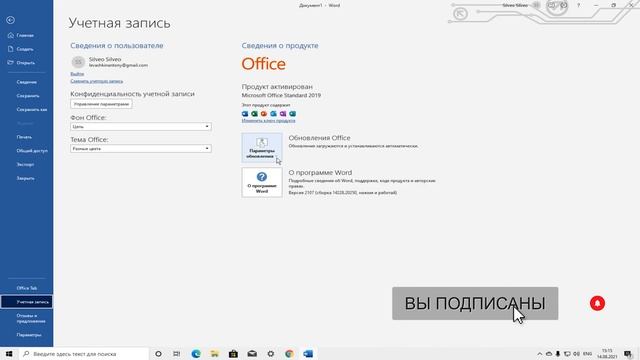Click the Word product icon
Image resolution: width=640 pixels, height=360 pixels.
click(x=245, y=113)
